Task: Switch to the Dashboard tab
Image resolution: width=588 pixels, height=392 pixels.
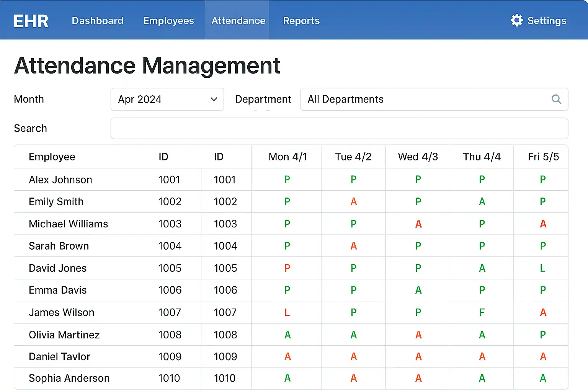Action: [98, 21]
